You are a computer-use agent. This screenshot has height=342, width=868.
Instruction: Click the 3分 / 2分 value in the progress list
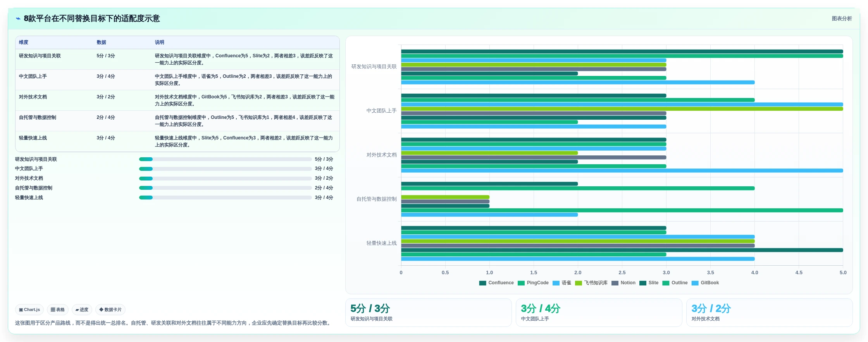[x=324, y=179]
